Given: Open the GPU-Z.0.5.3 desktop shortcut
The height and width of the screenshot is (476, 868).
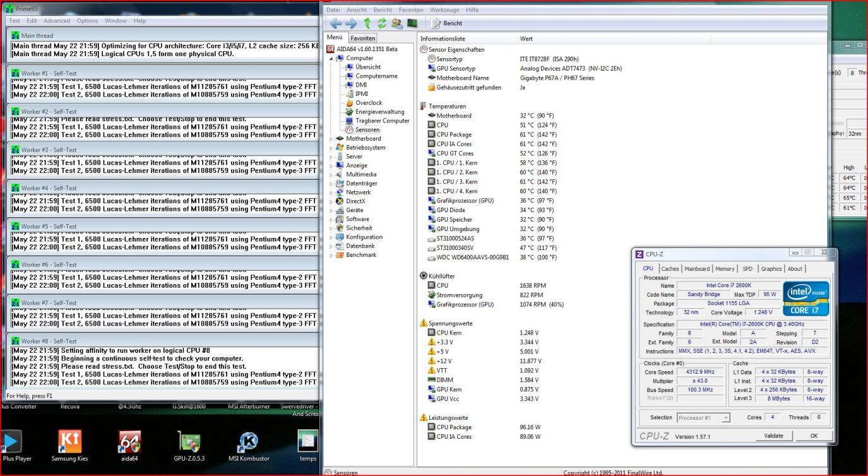Looking at the screenshot, I should [x=189, y=446].
